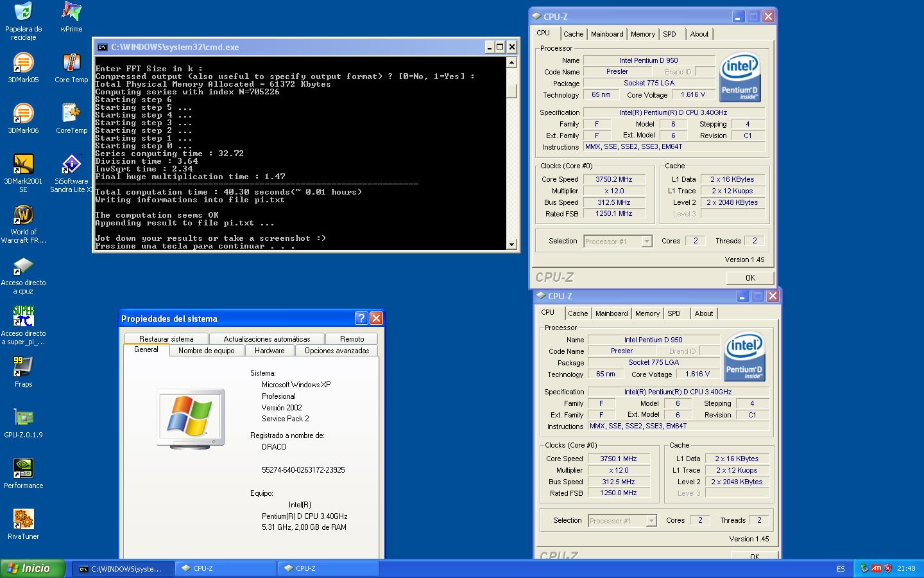The image size is (924, 578).
Task: Click the ES language indicator in the taskbar
Action: point(841,569)
